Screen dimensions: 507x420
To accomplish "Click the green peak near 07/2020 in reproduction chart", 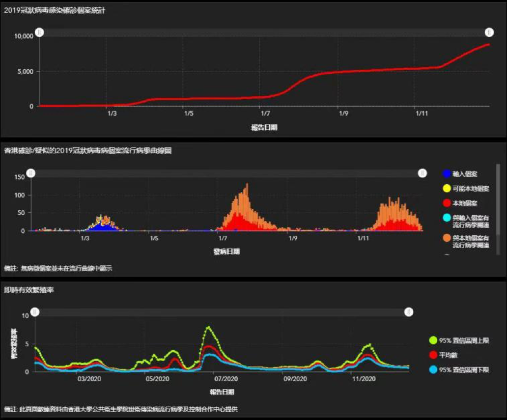I will [209, 327].
